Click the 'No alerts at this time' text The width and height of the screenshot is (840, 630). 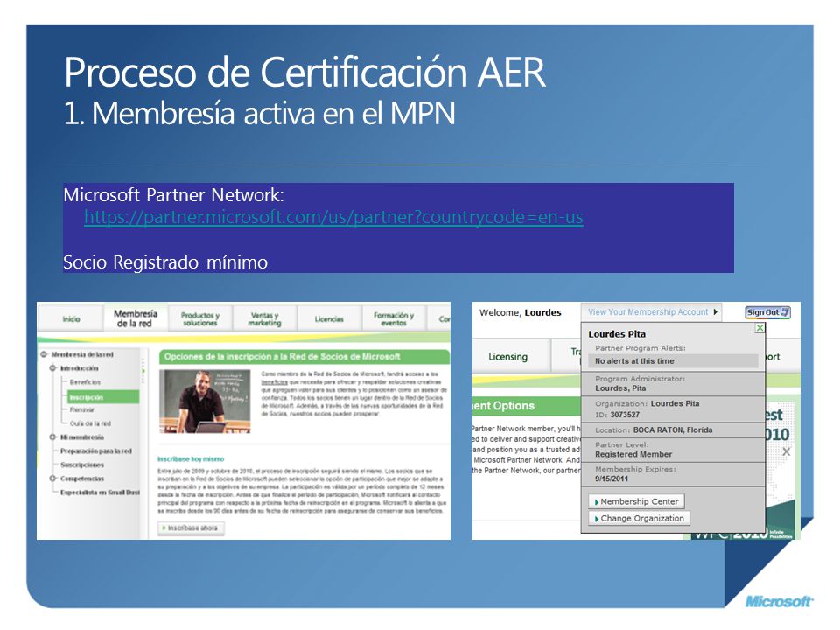(634, 361)
